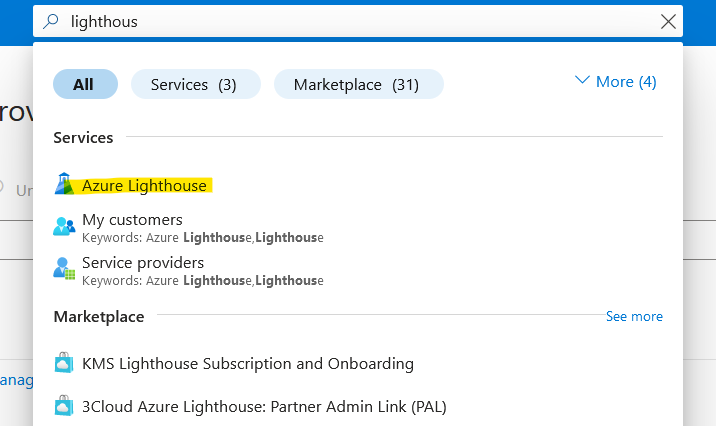
Task: Click the 3Cloud Azure Lighthouse bag icon
Action: [64, 406]
